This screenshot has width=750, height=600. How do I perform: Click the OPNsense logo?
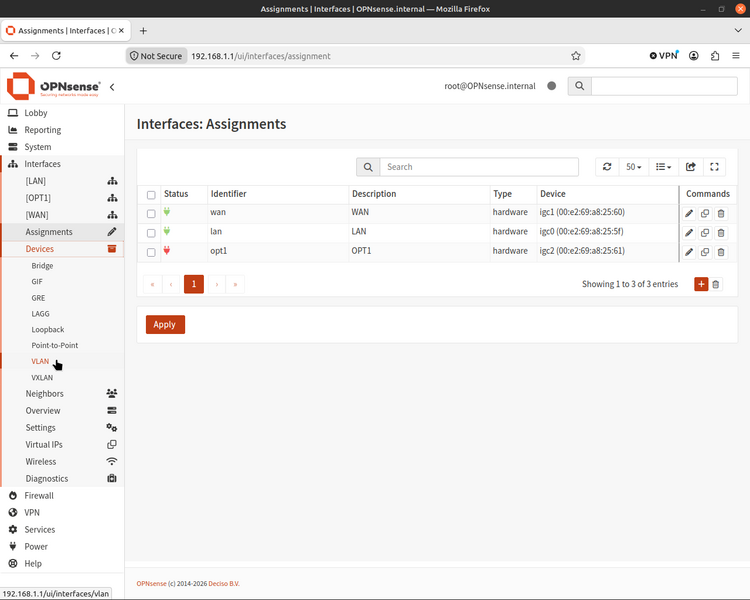click(54, 86)
